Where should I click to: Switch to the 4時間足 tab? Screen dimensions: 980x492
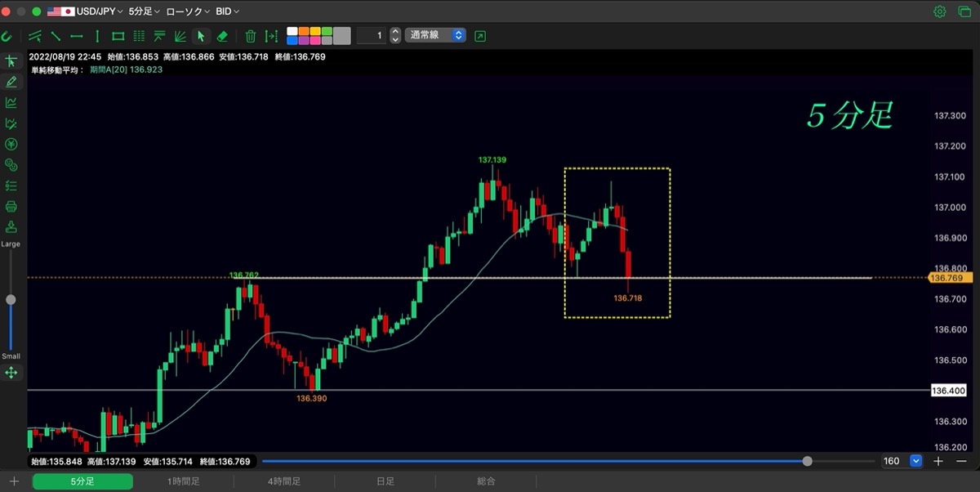click(x=284, y=481)
